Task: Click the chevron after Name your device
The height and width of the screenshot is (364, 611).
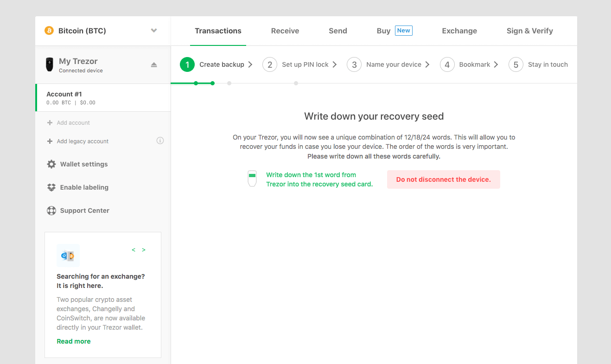Action: 427,64
